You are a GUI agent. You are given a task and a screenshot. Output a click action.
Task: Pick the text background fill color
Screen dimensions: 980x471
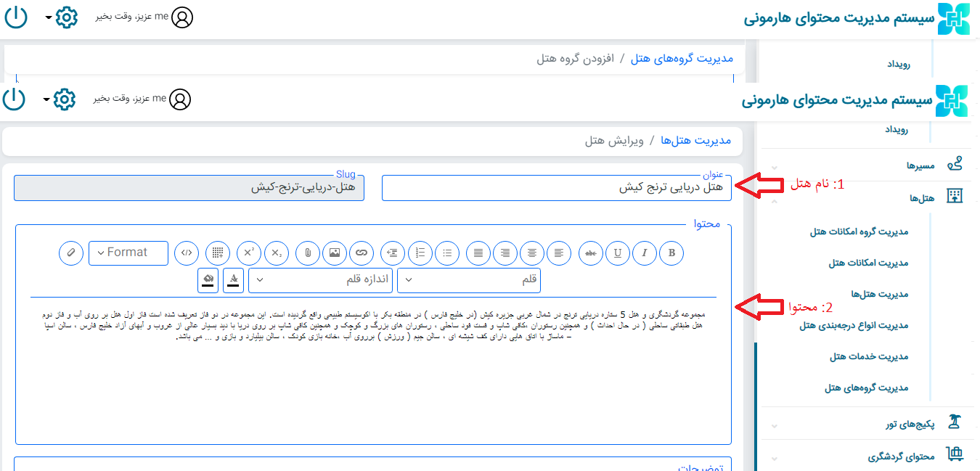coord(208,279)
